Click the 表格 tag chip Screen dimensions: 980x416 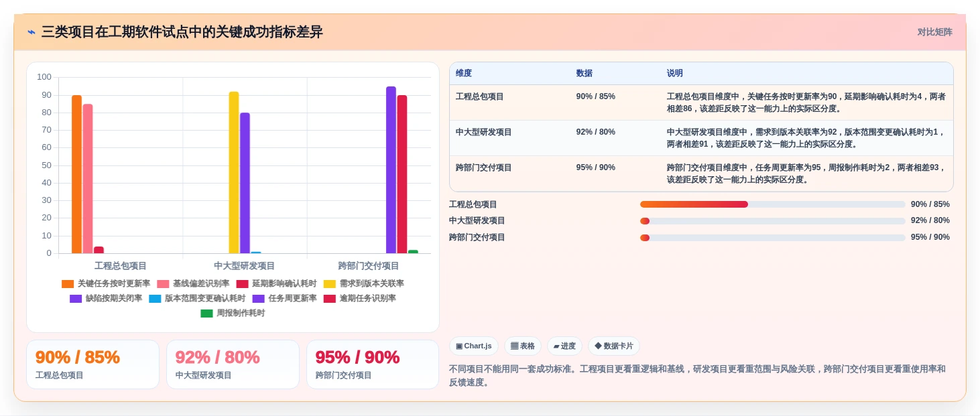coord(523,346)
